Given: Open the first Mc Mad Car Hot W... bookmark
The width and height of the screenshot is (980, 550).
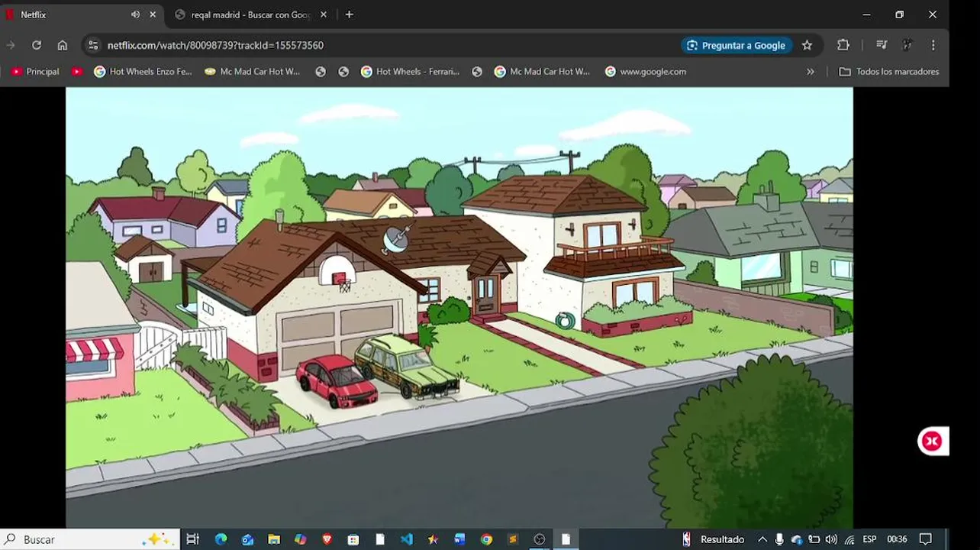Looking at the screenshot, I should click(253, 72).
